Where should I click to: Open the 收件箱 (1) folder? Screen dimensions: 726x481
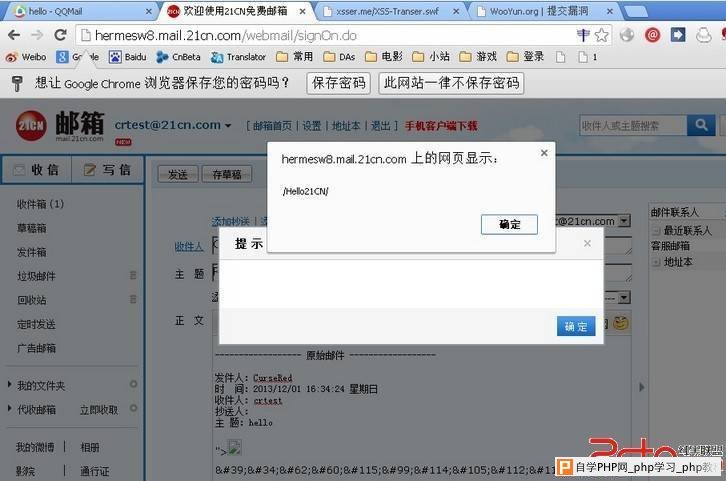click(40, 204)
